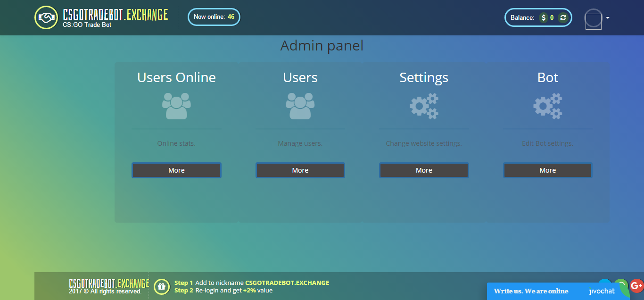Click the Bot gears icon

click(548, 106)
